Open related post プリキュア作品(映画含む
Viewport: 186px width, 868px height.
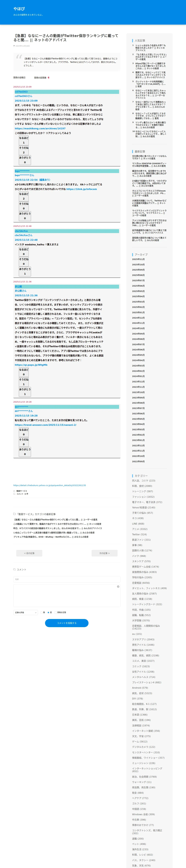pos(51,537)
